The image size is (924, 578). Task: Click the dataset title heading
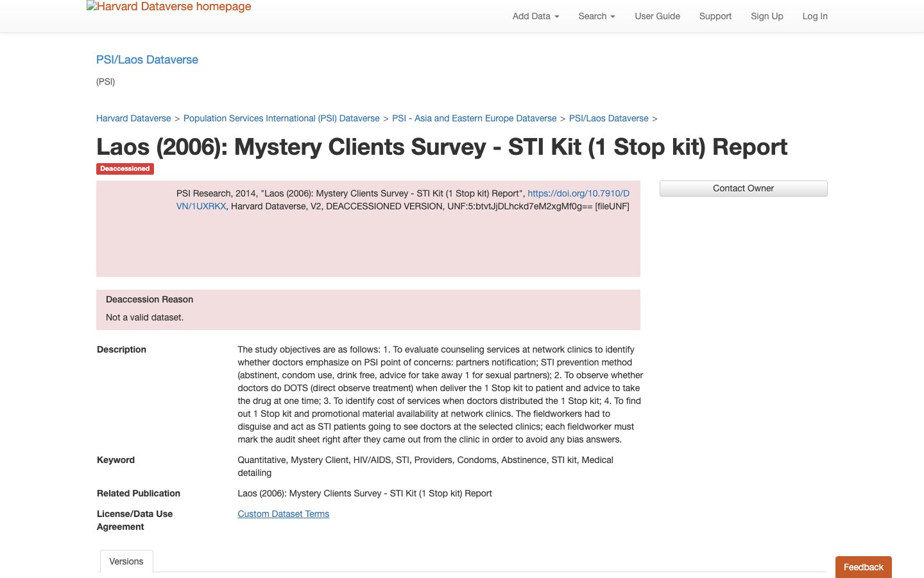coord(442,147)
